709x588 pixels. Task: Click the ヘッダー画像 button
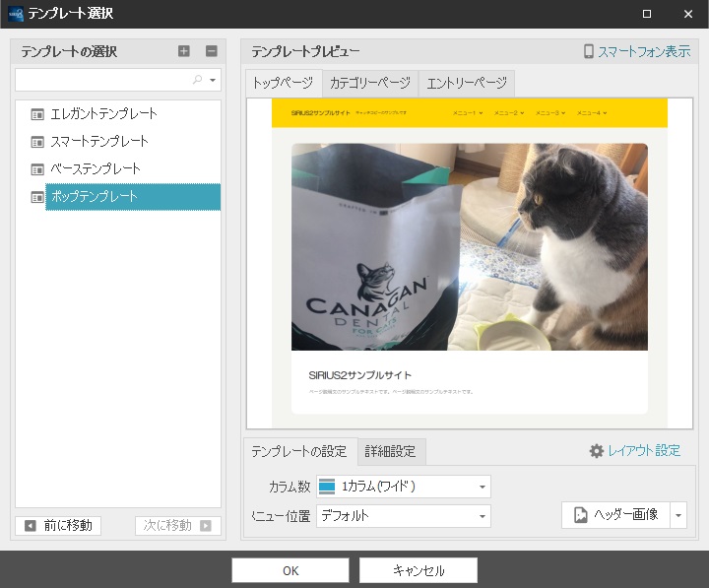615,515
